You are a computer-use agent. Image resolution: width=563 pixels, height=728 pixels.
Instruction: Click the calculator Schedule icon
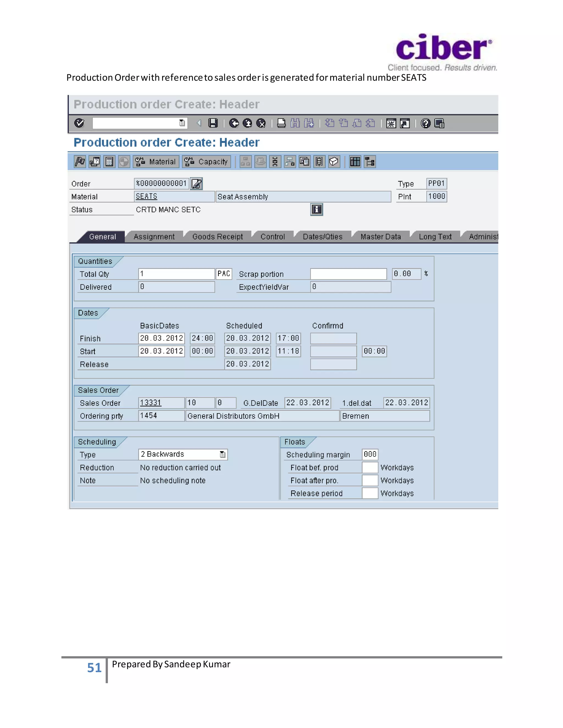point(109,162)
